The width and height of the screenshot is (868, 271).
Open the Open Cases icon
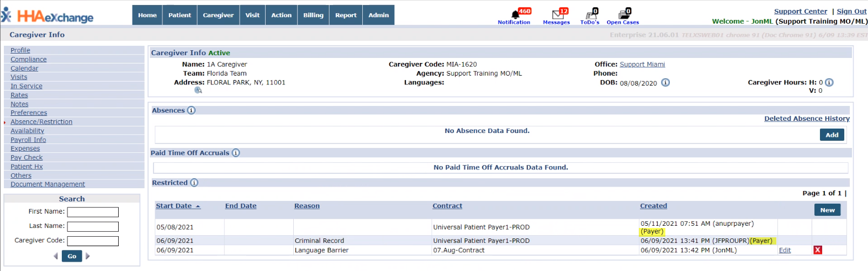pos(623,15)
